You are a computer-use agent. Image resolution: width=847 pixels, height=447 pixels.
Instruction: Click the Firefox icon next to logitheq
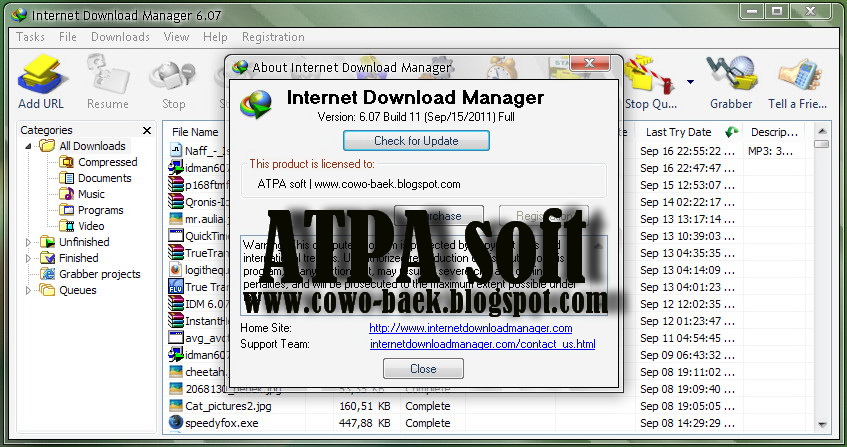pos(176,269)
